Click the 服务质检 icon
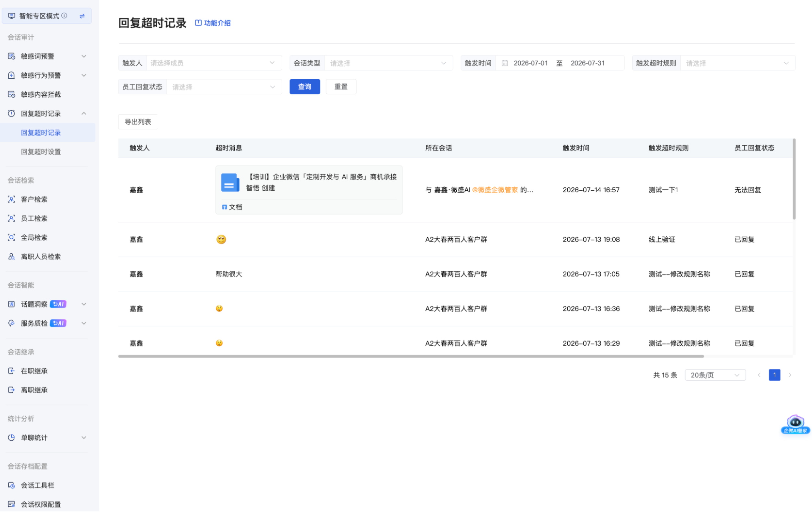This screenshot has height=514, width=812. click(11, 323)
